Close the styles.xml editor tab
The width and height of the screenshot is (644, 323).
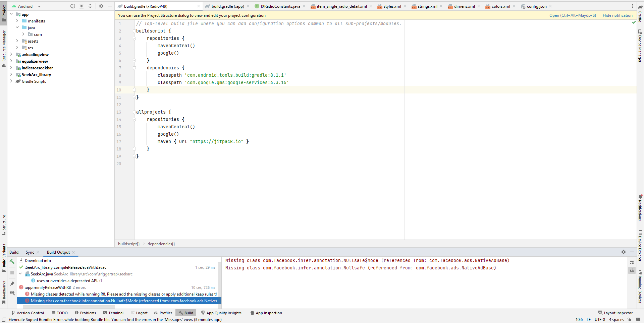(x=405, y=6)
